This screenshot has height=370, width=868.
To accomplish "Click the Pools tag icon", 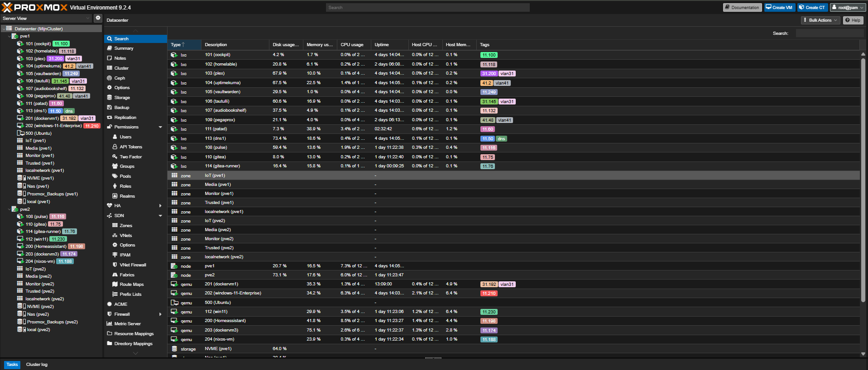I will [x=115, y=176].
